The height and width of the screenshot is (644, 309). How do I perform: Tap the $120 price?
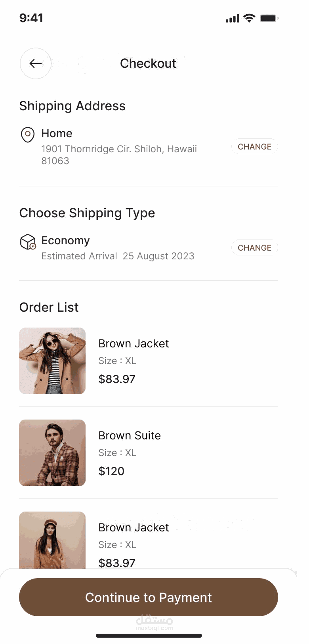click(x=111, y=471)
